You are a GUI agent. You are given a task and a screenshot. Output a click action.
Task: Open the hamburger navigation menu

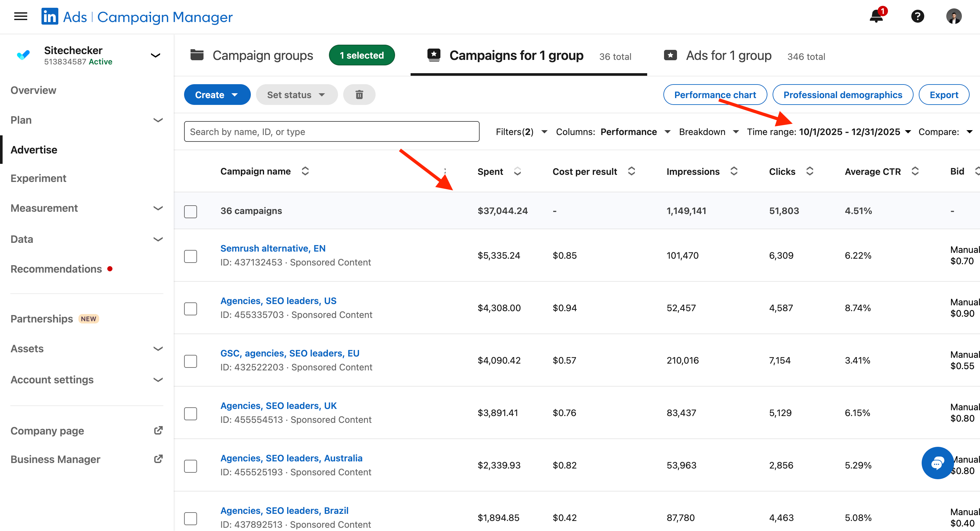(x=20, y=16)
